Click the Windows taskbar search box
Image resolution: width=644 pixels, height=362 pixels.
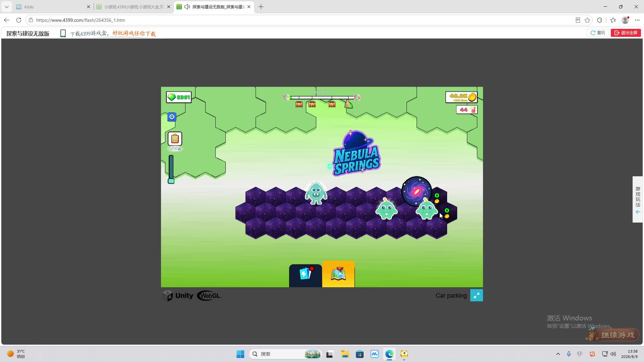coord(285,354)
